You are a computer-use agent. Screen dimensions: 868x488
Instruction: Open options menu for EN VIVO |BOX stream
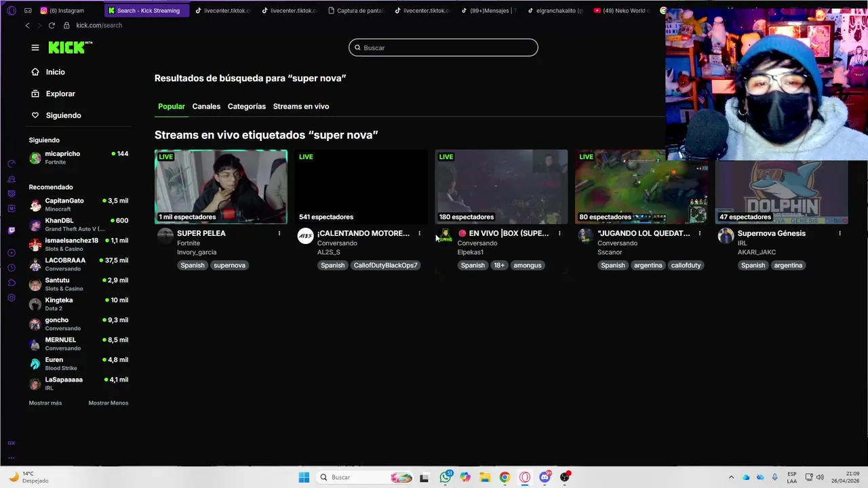559,233
